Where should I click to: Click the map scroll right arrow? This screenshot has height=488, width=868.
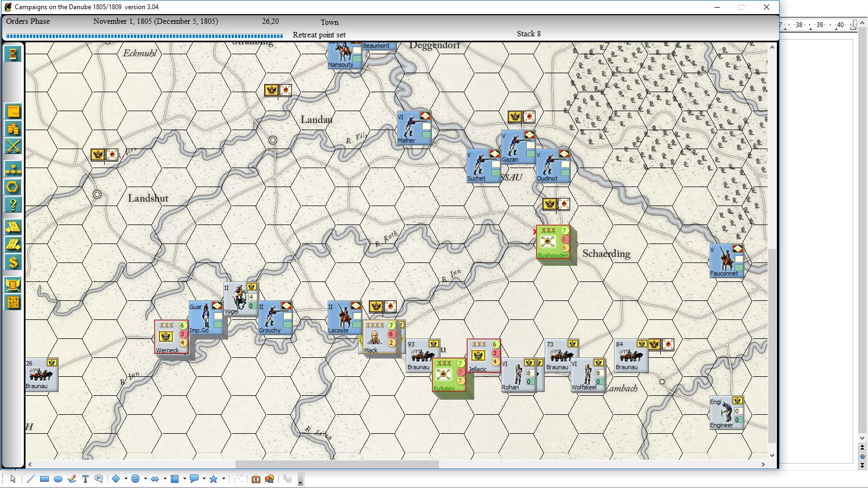tap(763, 464)
